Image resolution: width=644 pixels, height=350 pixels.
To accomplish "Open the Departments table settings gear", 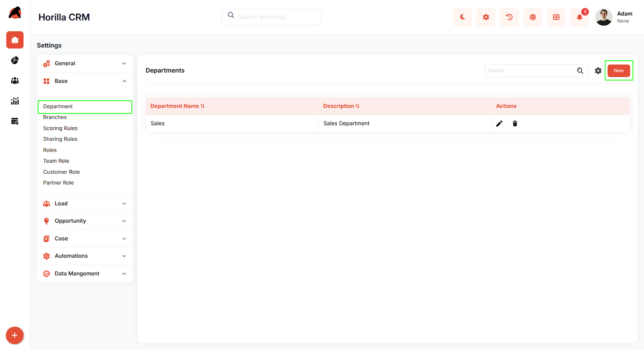I will click(x=598, y=70).
